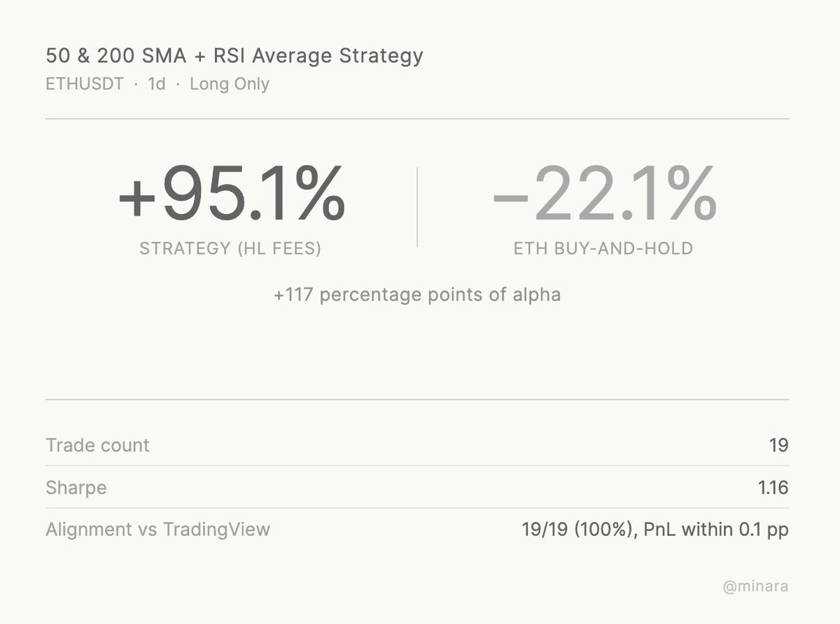Image resolution: width=840 pixels, height=624 pixels.
Task: Click the Trade count label
Action: pos(97,446)
